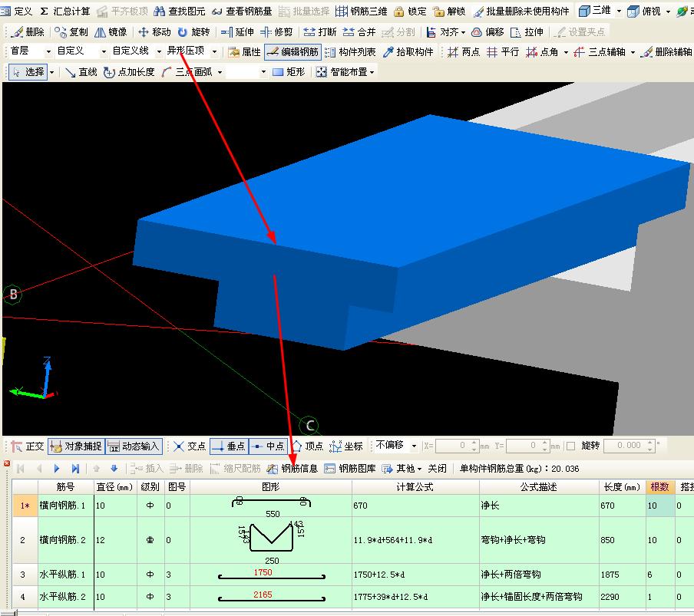Open 钢筋图库 rebar shape library
694x616 pixels.
point(350,469)
